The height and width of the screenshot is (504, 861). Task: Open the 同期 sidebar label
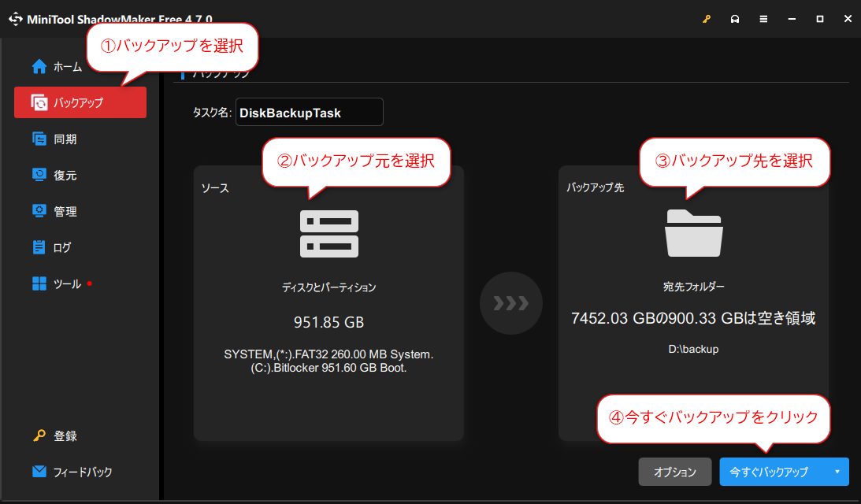click(x=65, y=139)
